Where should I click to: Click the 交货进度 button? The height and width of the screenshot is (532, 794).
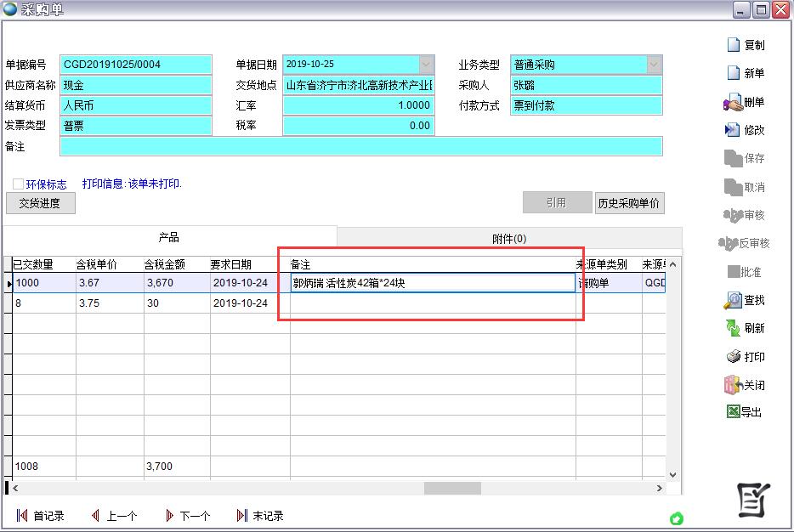[40, 203]
